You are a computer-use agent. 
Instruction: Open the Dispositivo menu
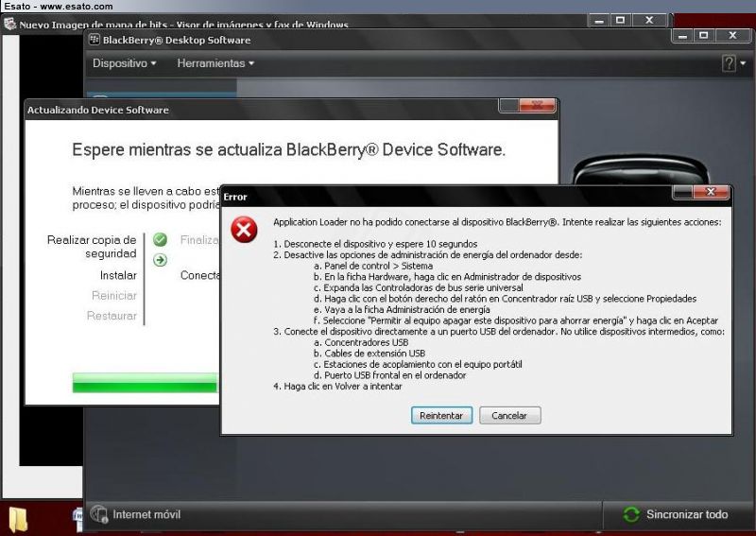(125, 63)
